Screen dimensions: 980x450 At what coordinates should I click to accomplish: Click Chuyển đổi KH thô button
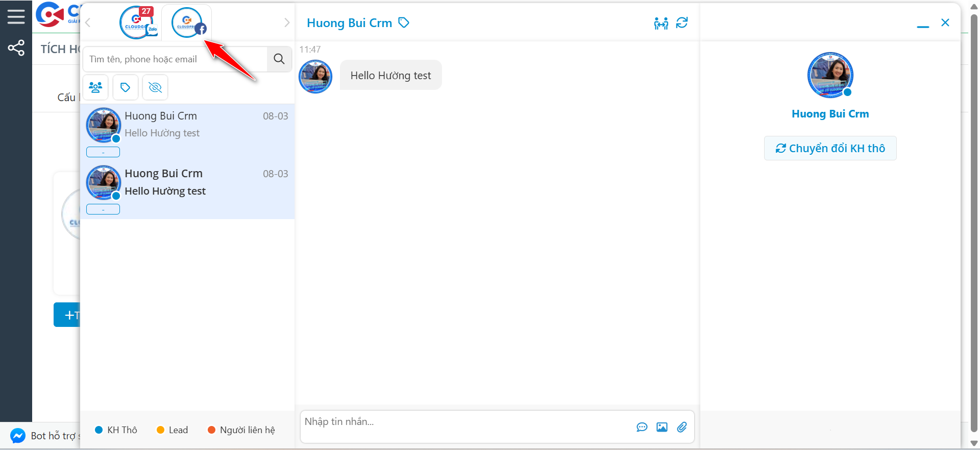pyautogui.click(x=830, y=148)
